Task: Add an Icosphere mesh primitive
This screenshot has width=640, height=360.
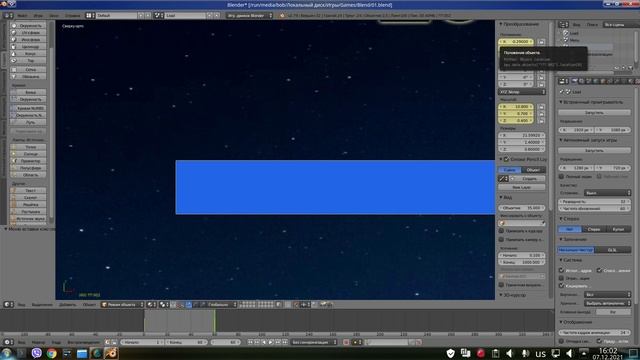Action: pyautogui.click(x=28, y=40)
